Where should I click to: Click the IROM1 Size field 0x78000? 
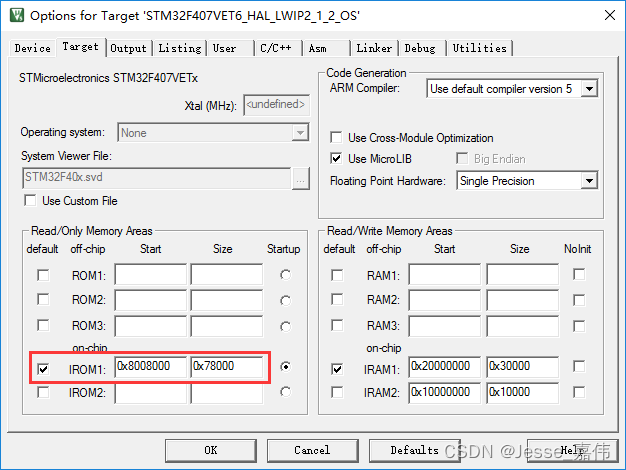click(x=227, y=367)
